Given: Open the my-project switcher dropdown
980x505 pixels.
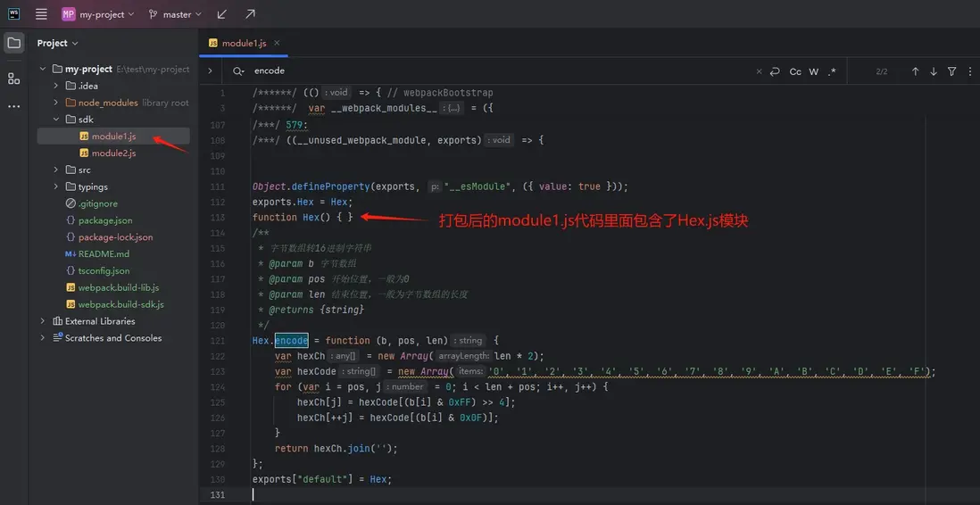Looking at the screenshot, I should click(98, 13).
